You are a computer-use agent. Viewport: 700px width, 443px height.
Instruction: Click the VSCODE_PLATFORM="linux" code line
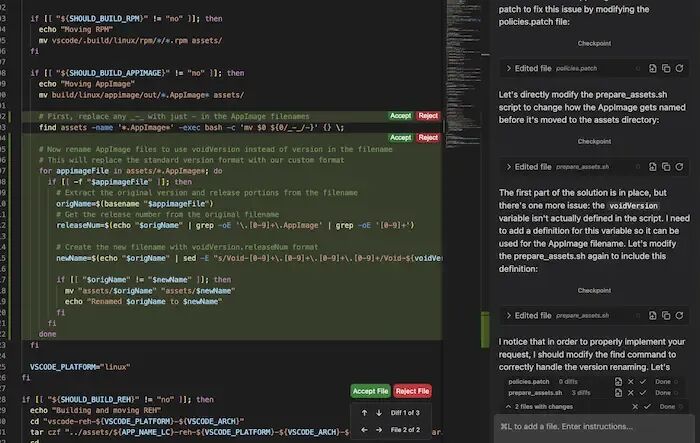point(80,367)
